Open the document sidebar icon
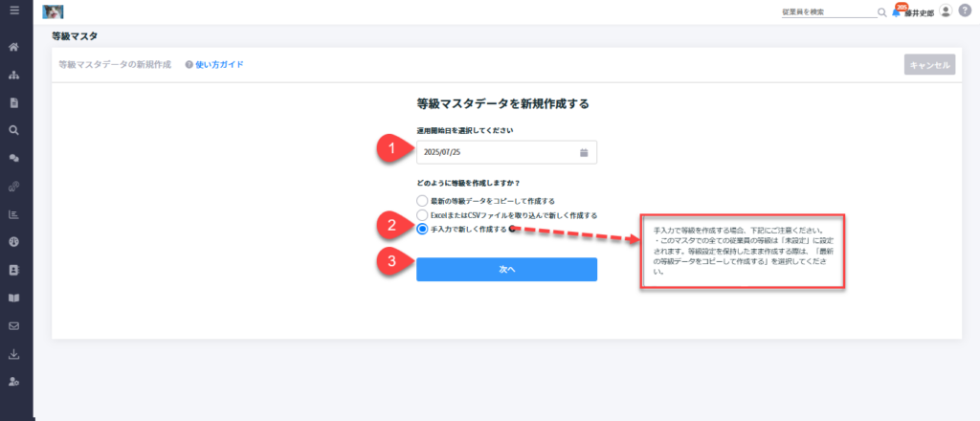The height and width of the screenshot is (421, 980). pyautogui.click(x=14, y=103)
